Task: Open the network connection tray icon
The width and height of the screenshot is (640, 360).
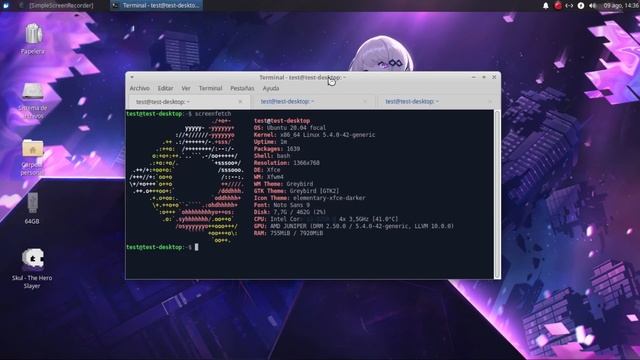Action: click(569, 5)
